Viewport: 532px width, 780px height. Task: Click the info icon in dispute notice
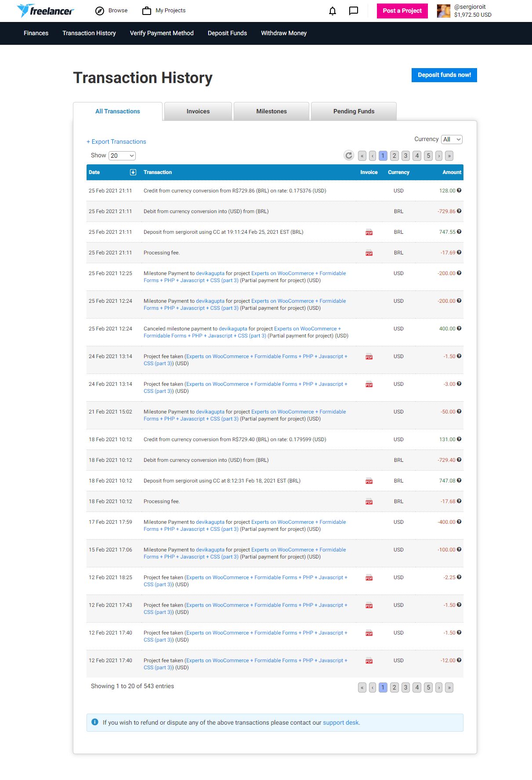pos(95,722)
